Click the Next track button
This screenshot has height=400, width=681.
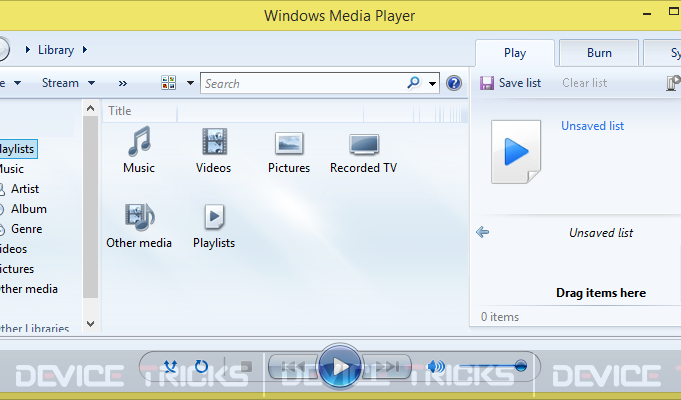[387, 367]
